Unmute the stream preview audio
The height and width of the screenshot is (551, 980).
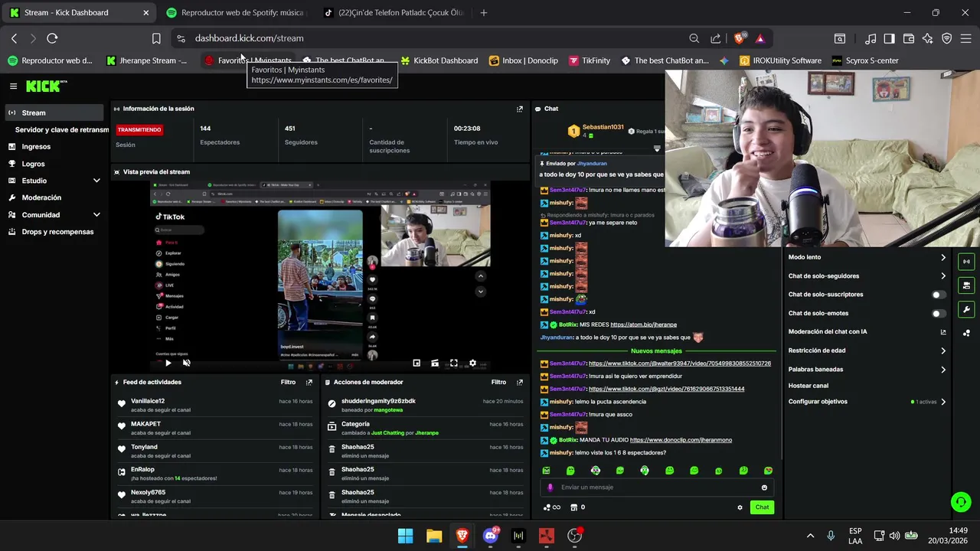pos(186,363)
